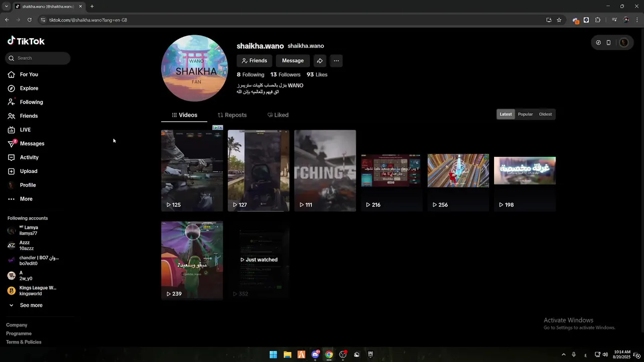
Task: Open the tab search dropdown arrow
Action: pos(6,7)
